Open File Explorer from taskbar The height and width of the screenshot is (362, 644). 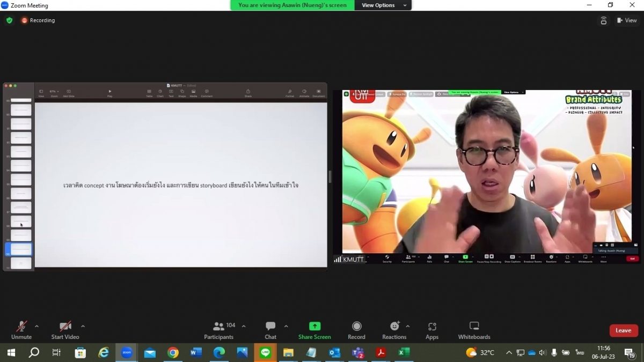[x=288, y=352]
